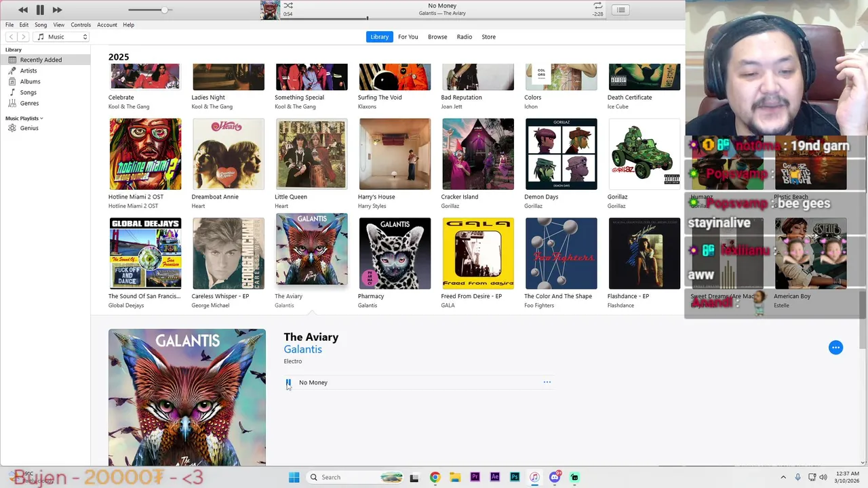Open the Controls menu
Image resolution: width=868 pixels, height=488 pixels.
click(x=81, y=24)
